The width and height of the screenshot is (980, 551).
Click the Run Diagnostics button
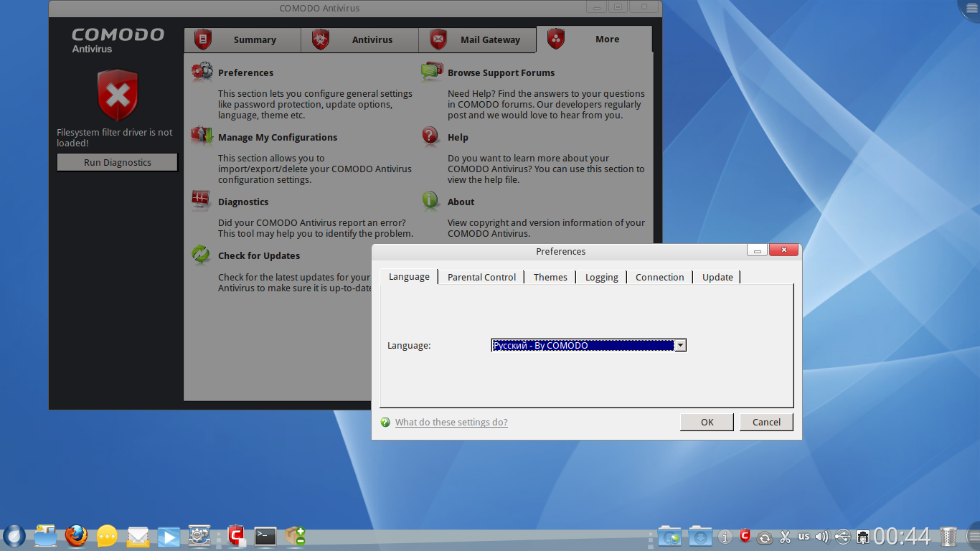(x=117, y=163)
